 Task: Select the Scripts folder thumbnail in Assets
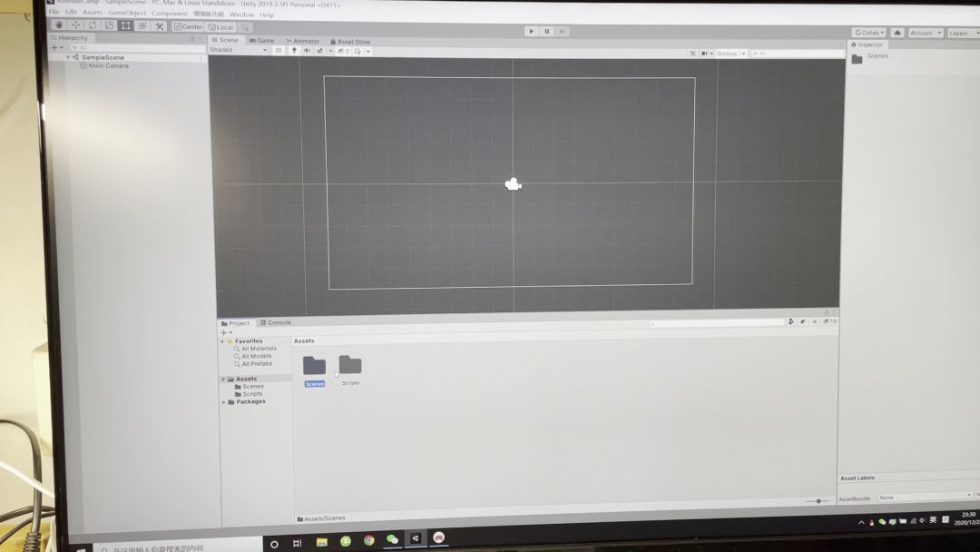(350, 365)
